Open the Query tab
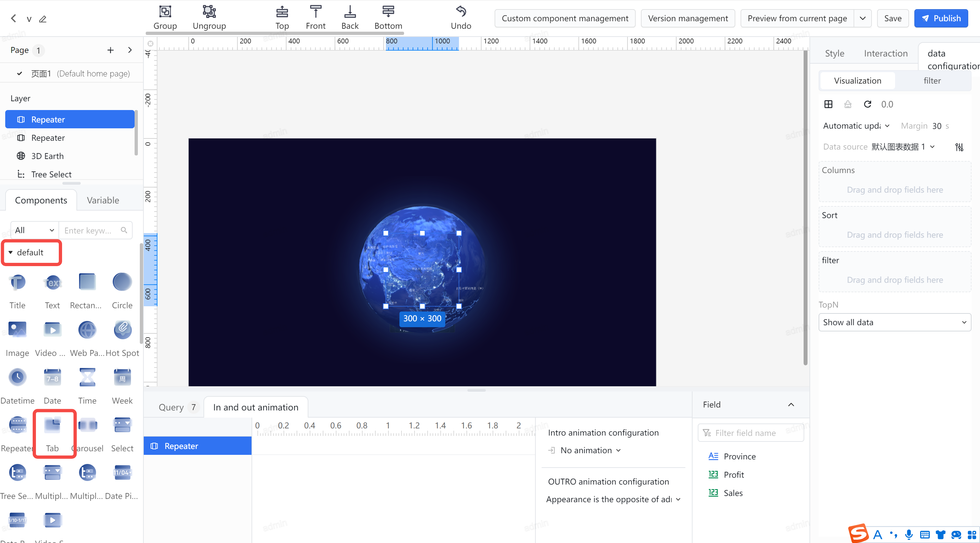The width and height of the screenshot is (980, 543). point(178,407)
